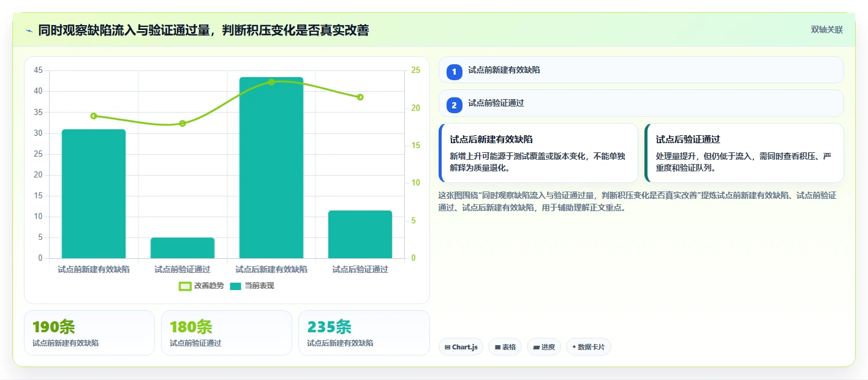
Task: Click the trend line point above 试点后验证通过
Action: click(360, 97)
